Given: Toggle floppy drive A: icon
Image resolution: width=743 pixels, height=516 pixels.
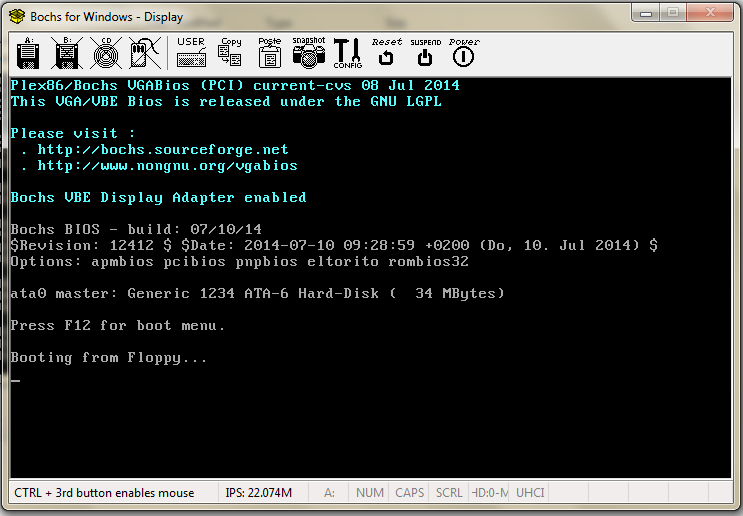Looking at the screenshot, I should [x=28, y=53].
